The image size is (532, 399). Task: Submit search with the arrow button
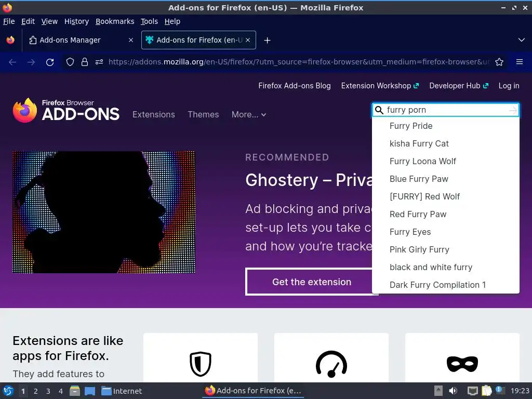coord(513,110)
